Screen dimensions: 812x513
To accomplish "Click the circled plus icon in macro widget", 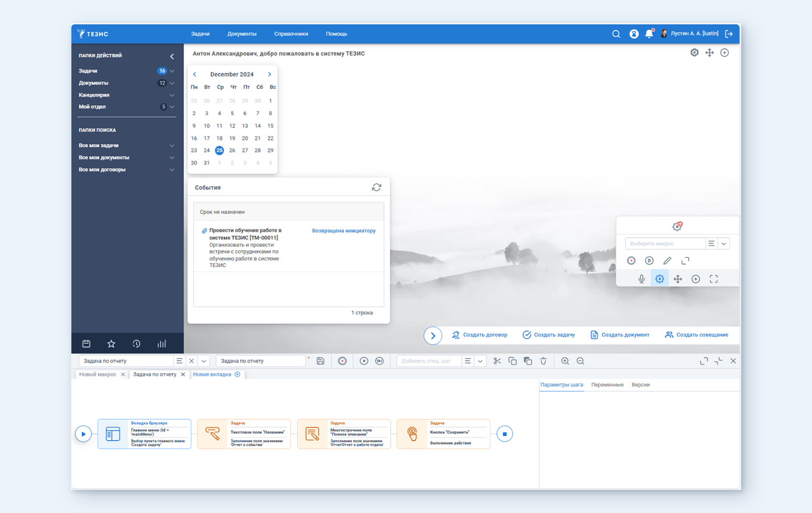I will point(696,279).
